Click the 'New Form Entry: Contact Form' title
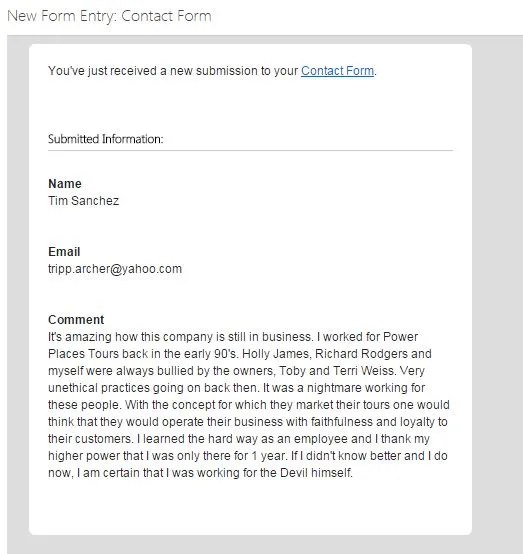 coord(109,16)
